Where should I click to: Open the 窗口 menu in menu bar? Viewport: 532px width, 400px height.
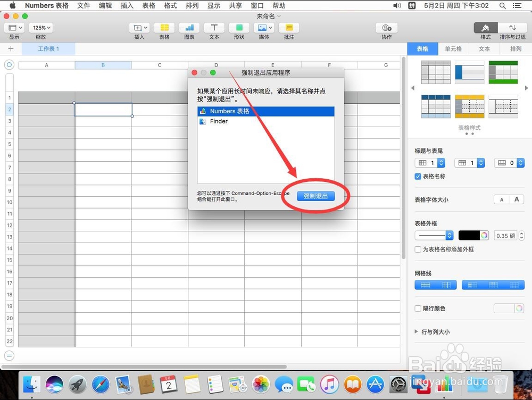pos(257,5)
